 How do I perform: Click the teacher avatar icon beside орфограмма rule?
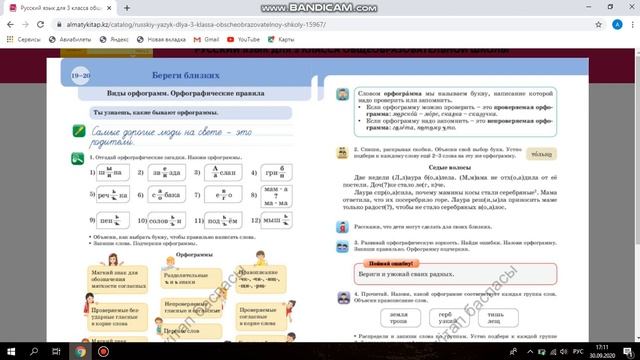[x=342, y=94]
